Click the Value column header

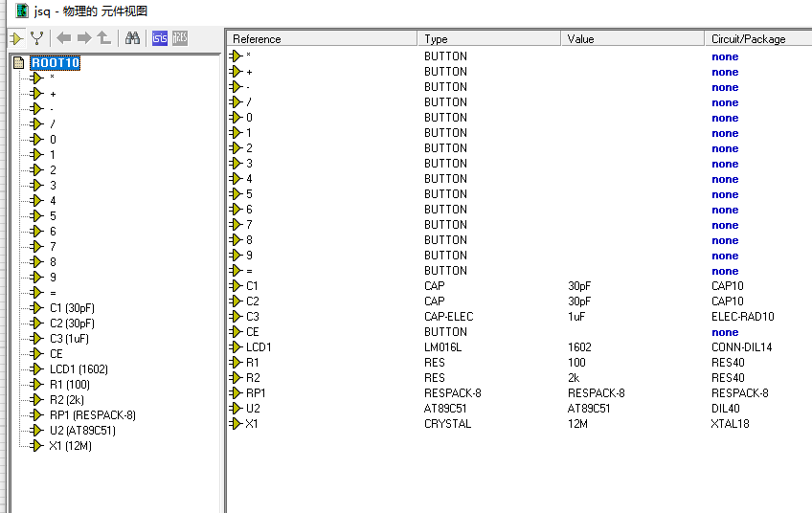point(632,39)
